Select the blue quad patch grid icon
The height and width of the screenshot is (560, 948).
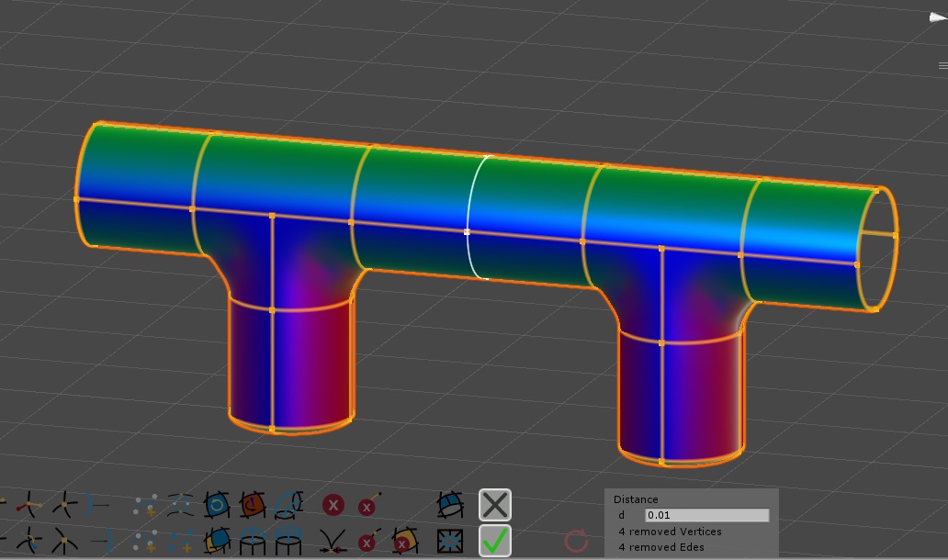tap(450, 505)
